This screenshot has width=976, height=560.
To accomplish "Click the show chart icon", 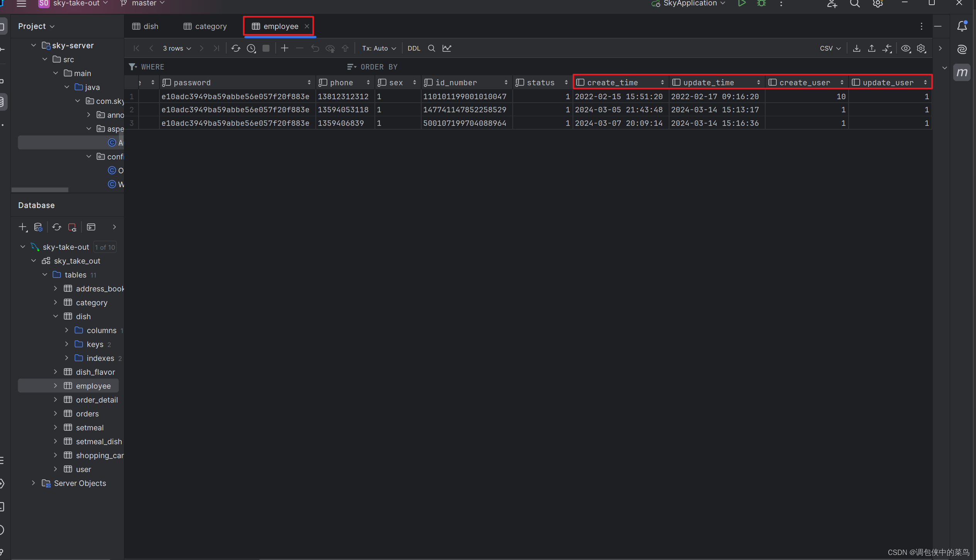I will click(x=447, y=48).
